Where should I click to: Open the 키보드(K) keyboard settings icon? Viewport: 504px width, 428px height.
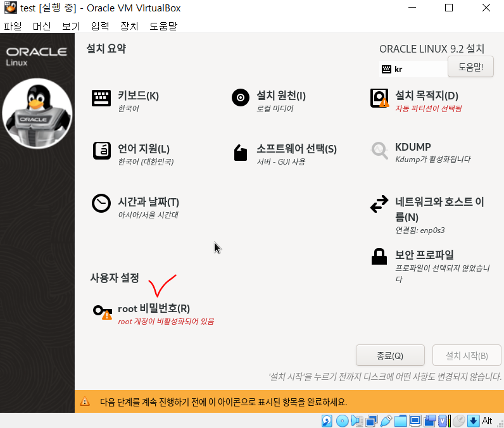coord(101,98)
